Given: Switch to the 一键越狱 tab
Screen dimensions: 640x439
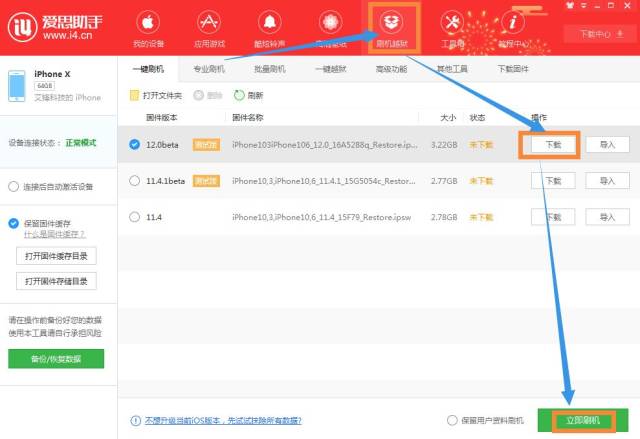Looking at the screenshot, I should point(331,69).
